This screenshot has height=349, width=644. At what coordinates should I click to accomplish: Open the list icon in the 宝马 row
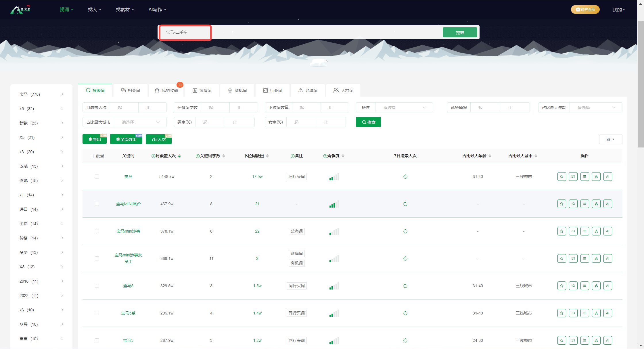[x=584, y=177]
